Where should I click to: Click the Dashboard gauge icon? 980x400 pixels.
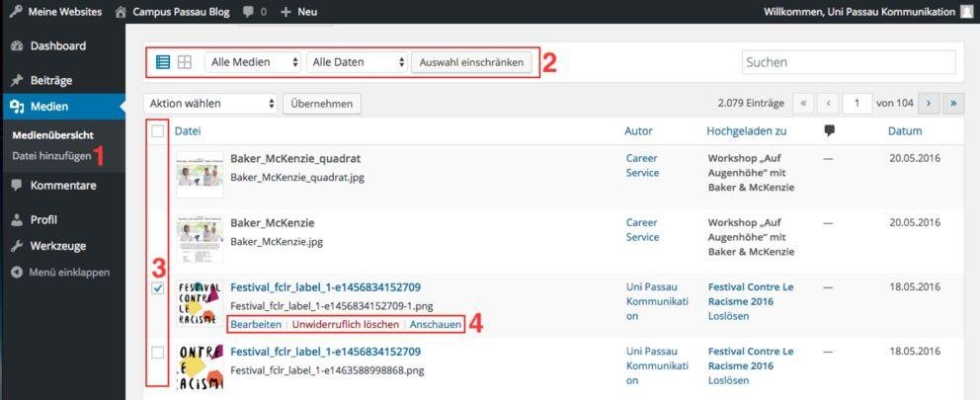coord(17,46)
